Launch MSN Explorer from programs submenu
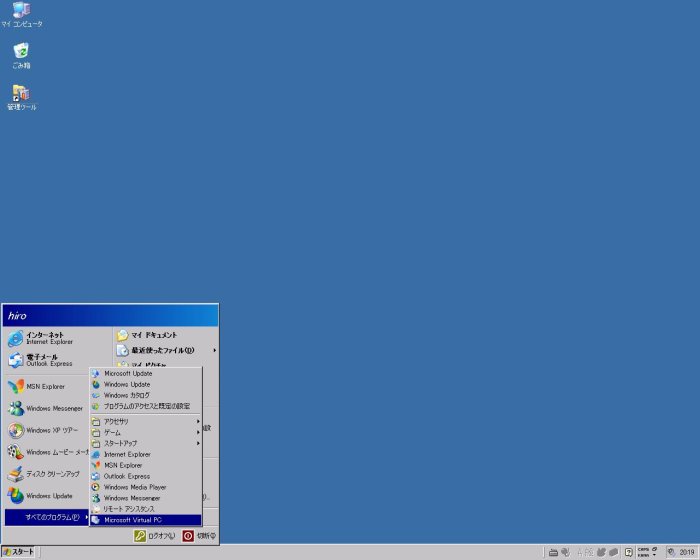 point(146,465)
